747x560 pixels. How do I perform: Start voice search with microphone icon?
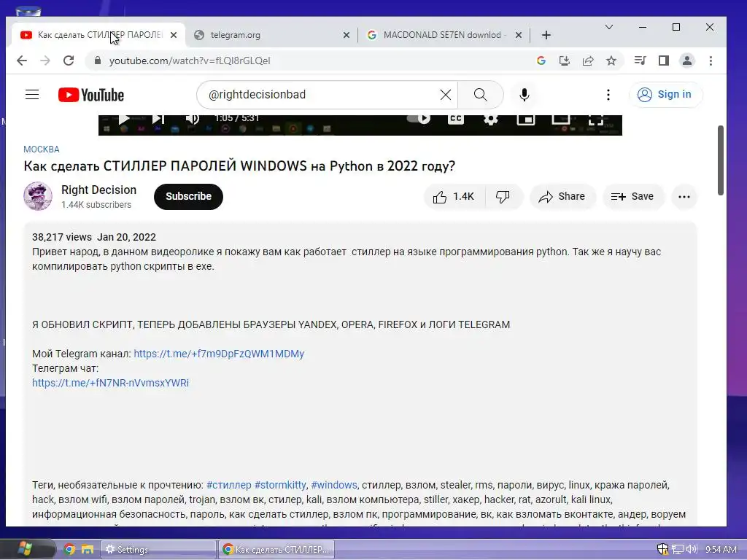click(524, 95)
